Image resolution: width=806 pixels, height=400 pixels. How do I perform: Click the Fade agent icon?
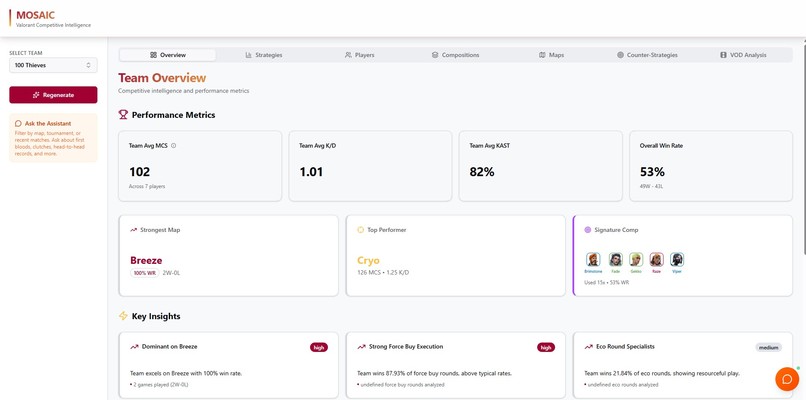pos(615,259)
